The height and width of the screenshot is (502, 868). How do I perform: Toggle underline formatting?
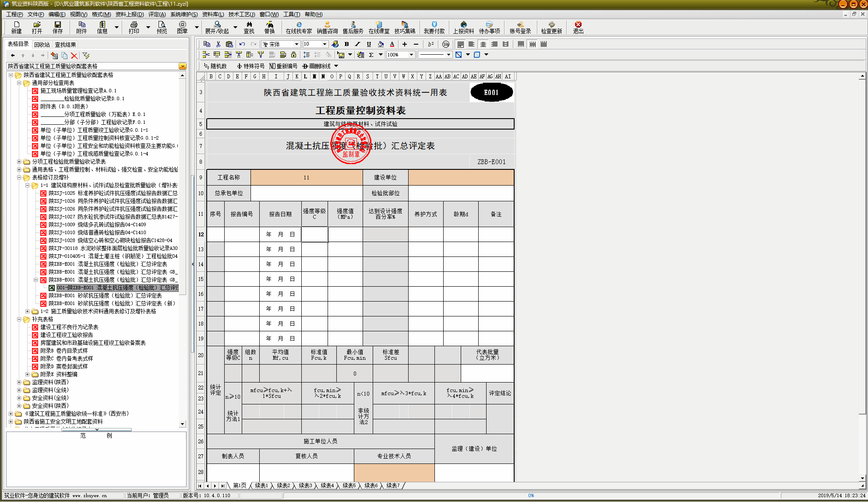(368, 44)
